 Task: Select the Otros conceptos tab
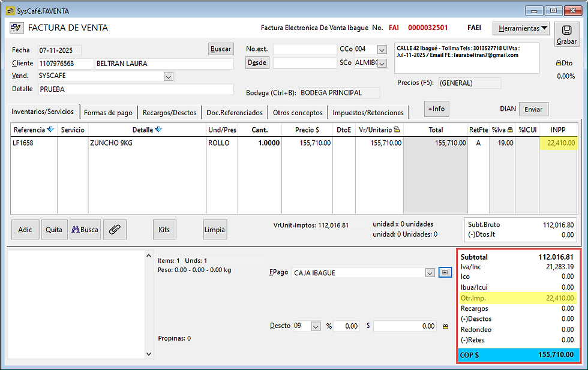point(298,113)
